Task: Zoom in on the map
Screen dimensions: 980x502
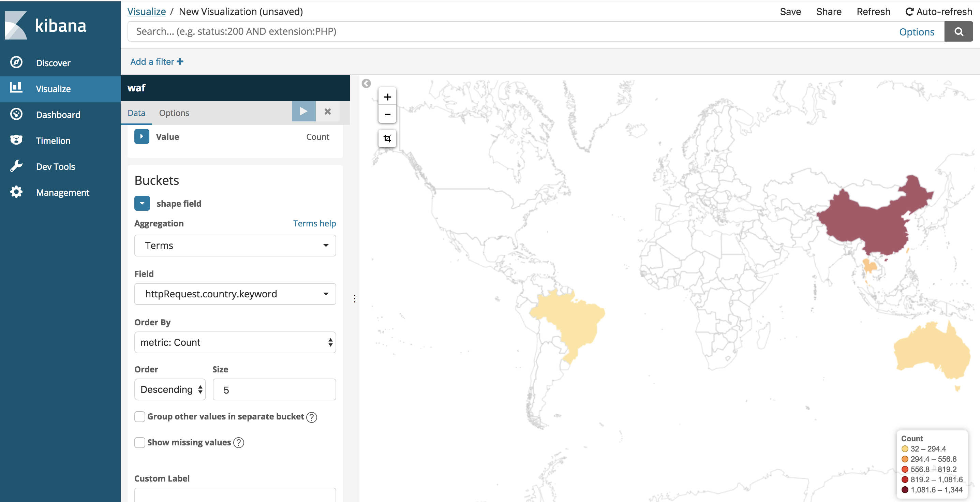Action: click(x=387, y=97)
